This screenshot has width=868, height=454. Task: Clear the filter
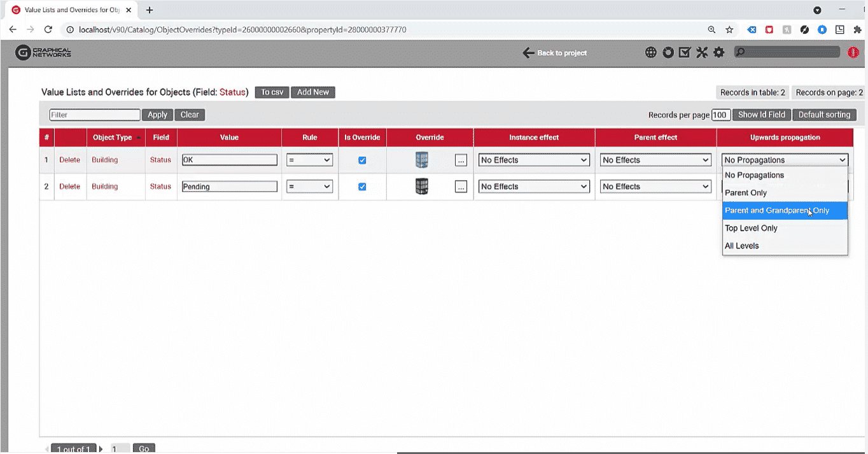click(x=190, y=115)
